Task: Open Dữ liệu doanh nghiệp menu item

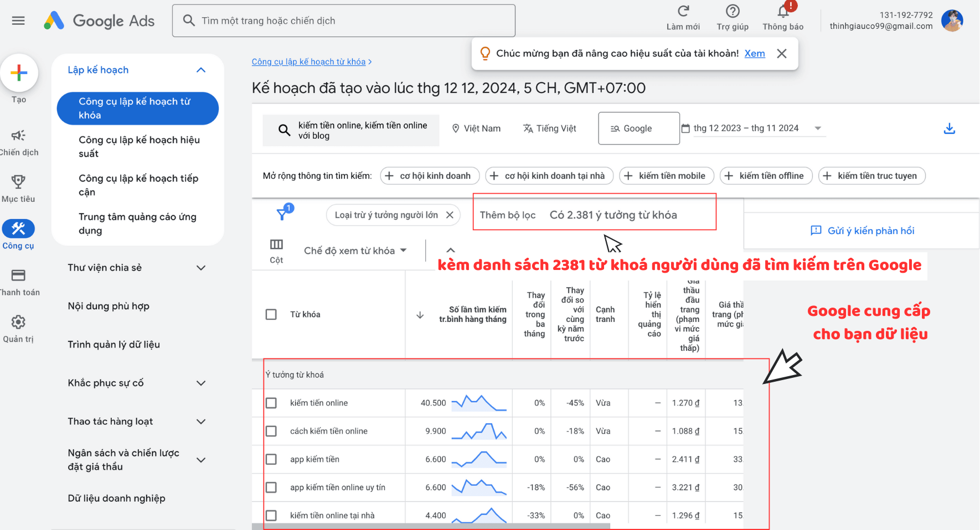Action: tap(116, 498)
